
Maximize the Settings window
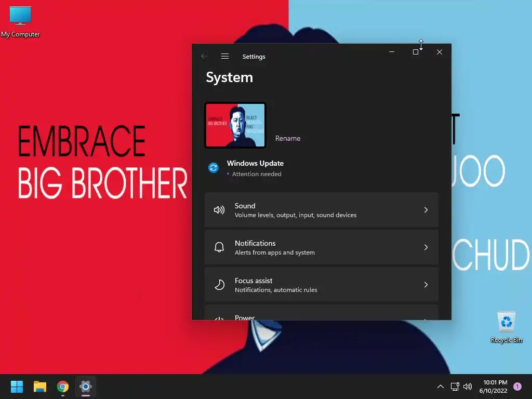pyautogui.click(x=415, y=52)
